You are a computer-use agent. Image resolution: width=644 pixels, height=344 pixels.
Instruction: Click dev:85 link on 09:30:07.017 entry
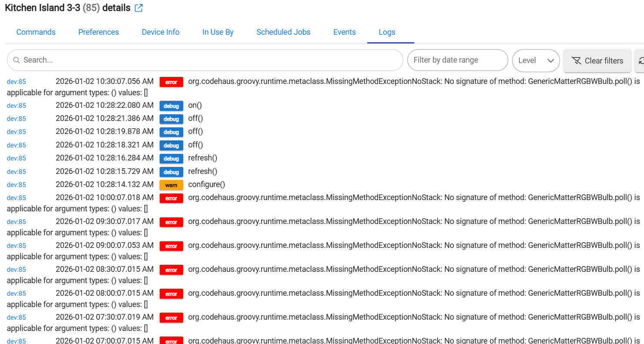(x=17, y=222)
